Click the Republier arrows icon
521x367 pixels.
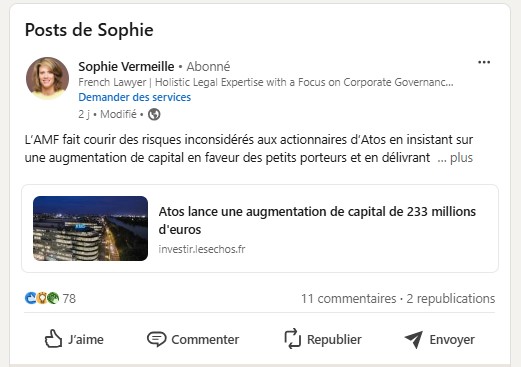pyautogui.click(x=292, y=339)
